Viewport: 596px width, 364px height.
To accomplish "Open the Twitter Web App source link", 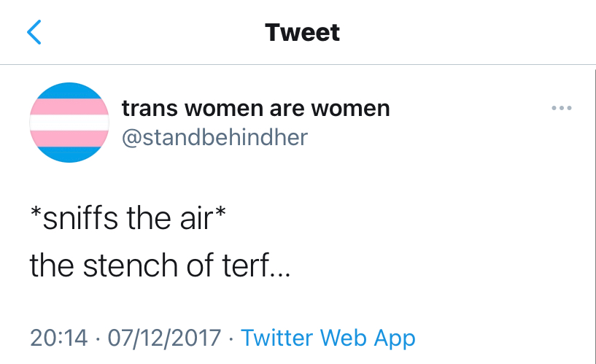I will [328, 338].
